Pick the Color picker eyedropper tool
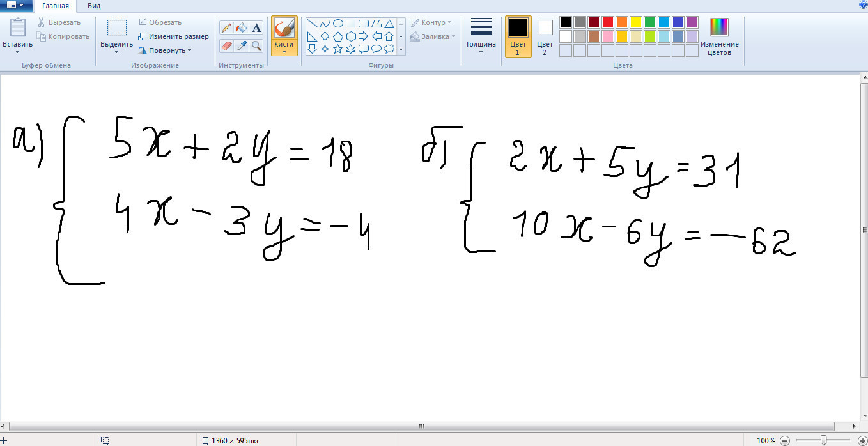This screenshot has height=446, width=868. 242,45
